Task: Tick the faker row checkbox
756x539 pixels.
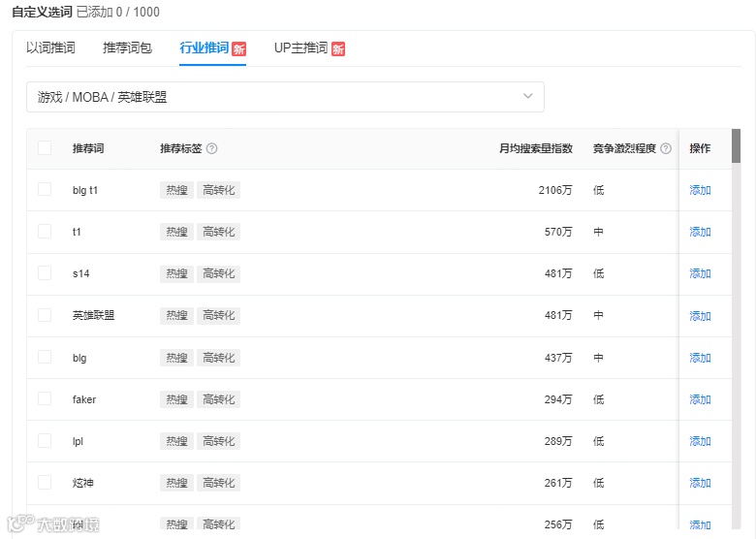Action: [x=45, y=398]
